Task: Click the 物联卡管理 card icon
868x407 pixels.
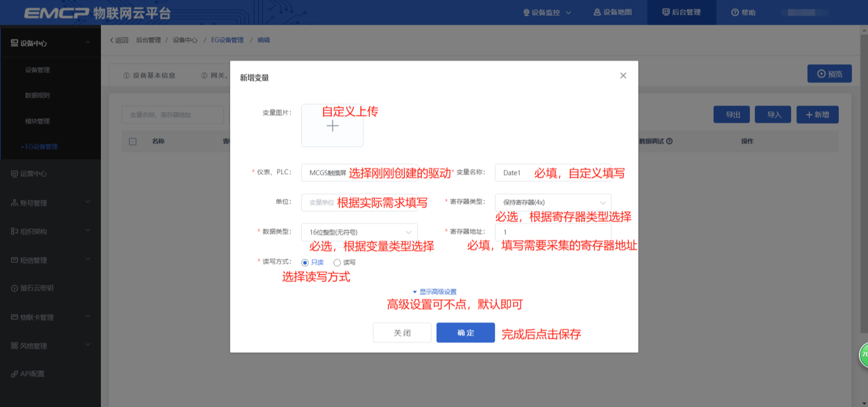Action: click(15, 317)
